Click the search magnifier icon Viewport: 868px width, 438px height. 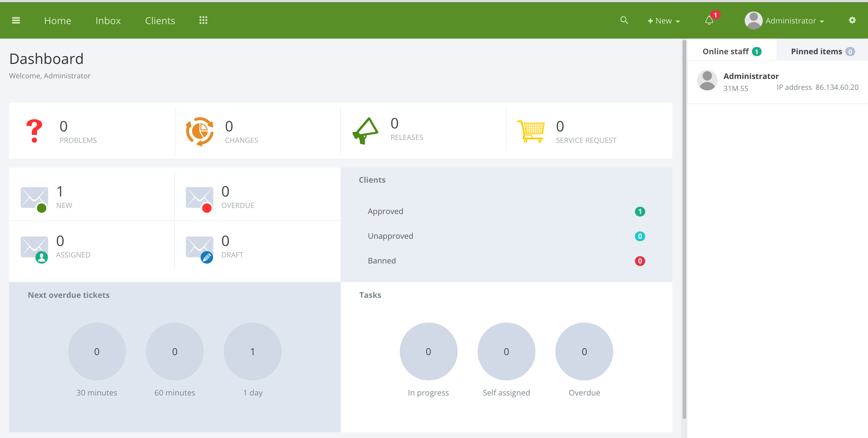pos(624,20)
